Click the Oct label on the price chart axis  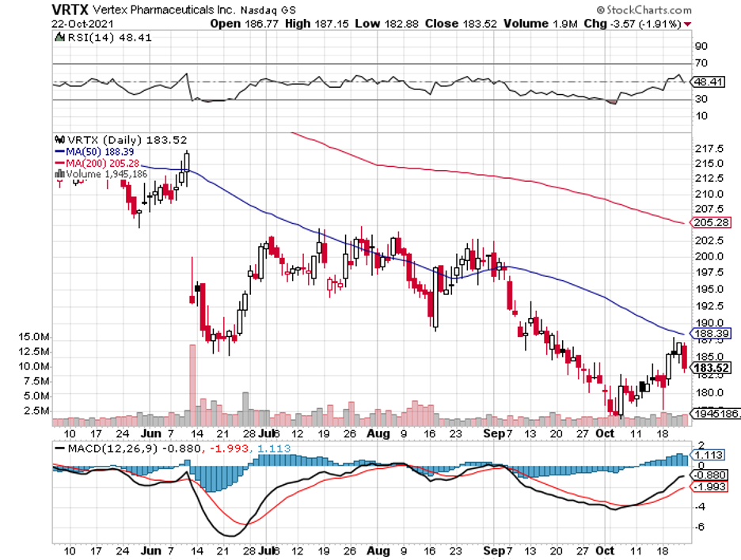pos(605,433)
